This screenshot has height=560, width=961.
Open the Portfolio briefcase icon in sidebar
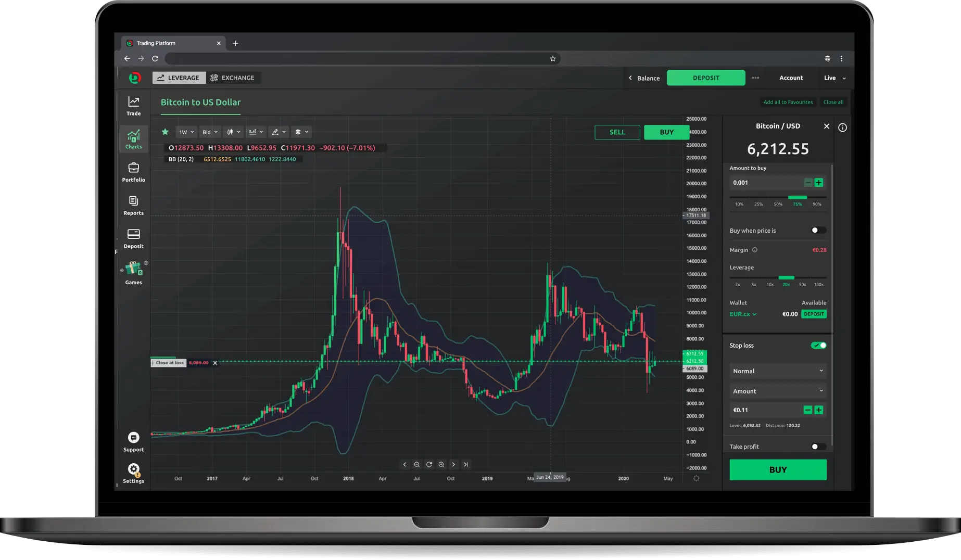[133, 168]
